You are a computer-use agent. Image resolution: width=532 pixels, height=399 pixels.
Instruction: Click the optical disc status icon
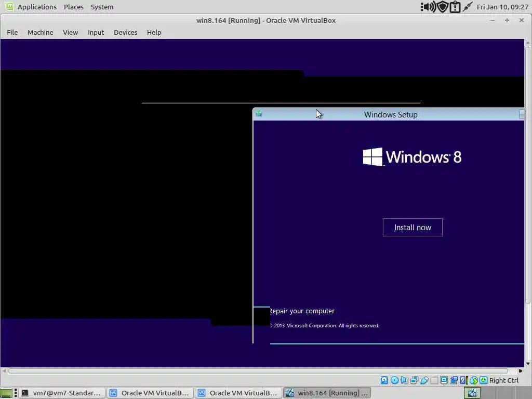click(395, 380)
